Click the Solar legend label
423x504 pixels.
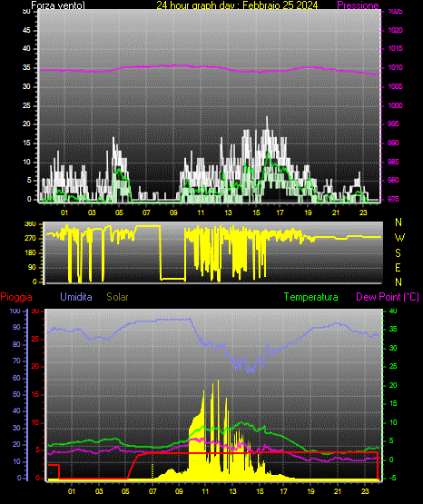point(117,297)
